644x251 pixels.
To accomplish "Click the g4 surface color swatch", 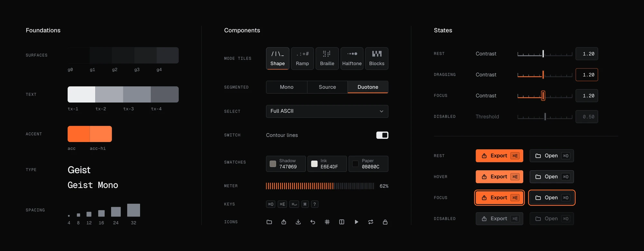I will click(167, 55).
